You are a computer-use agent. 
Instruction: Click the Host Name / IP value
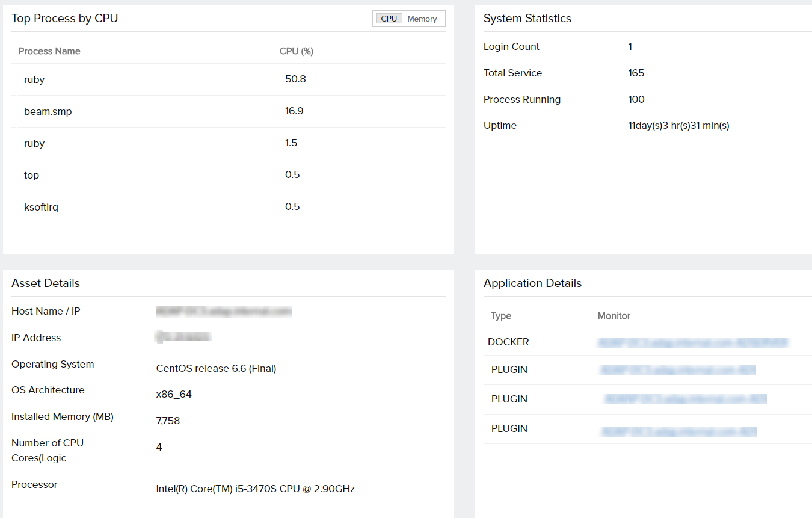pos(223,311)
